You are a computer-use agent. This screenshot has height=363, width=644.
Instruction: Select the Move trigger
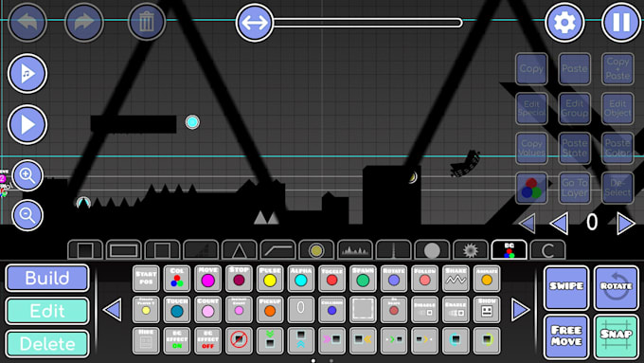coord(207,279)
